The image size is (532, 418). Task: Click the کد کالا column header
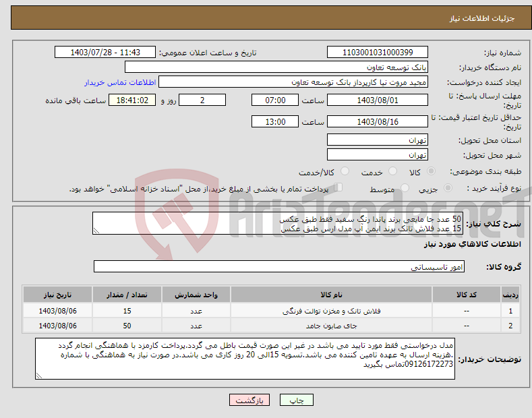(466, 295)
